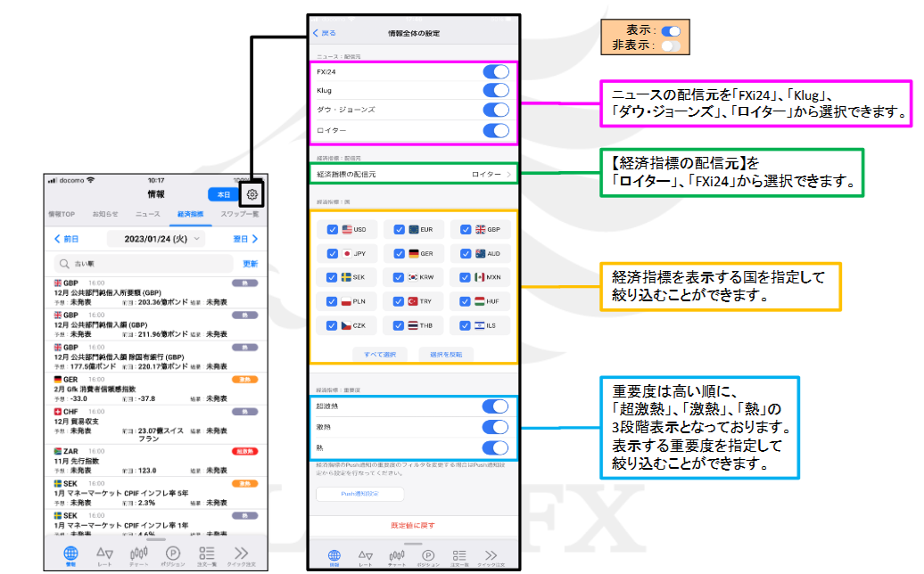The width and height of the screenshot is (924, 574).
Task: Uncheck the THB country checkbox
Action: 399,325
